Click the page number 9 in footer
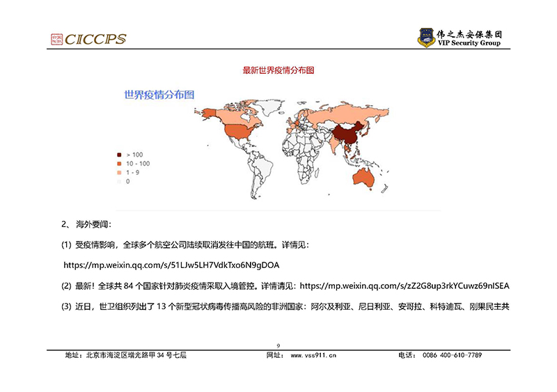This screenshot has height=392, width=557. (x=278, y=346)
